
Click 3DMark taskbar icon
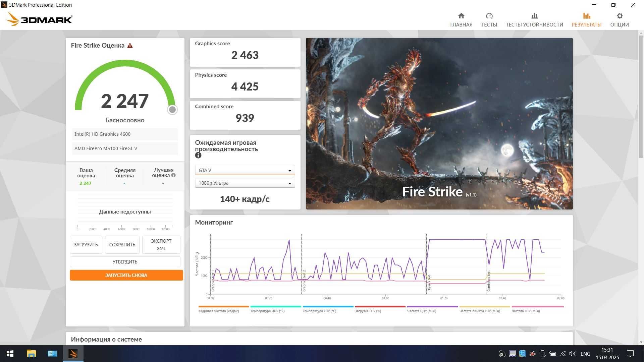pyautogui.click(x=73, y=354)
